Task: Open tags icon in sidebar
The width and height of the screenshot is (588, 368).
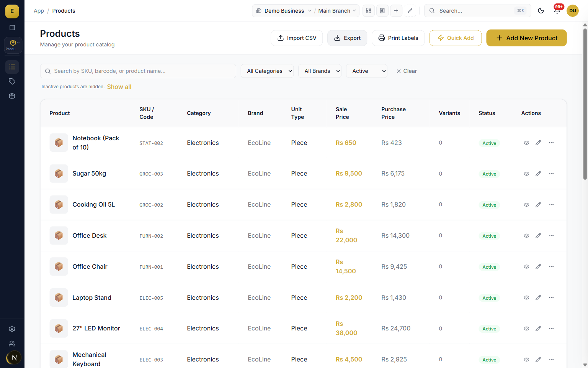Action: (12, 81)
